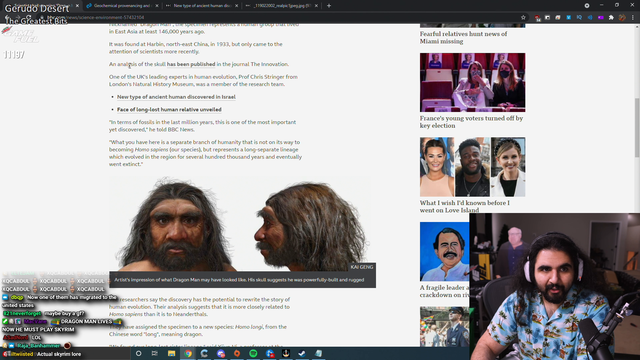Click the address bar URL

(x=96, y=18)
